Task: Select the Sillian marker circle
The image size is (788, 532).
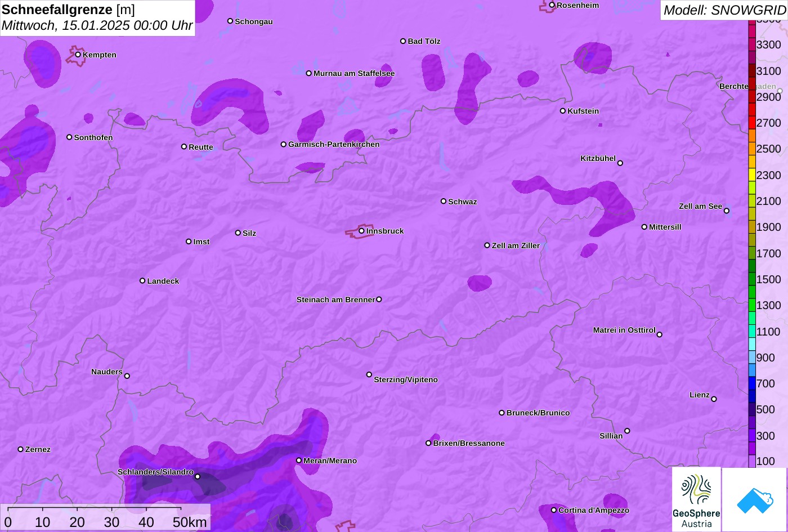Action: pyautogui.click(x=627, y=431)
